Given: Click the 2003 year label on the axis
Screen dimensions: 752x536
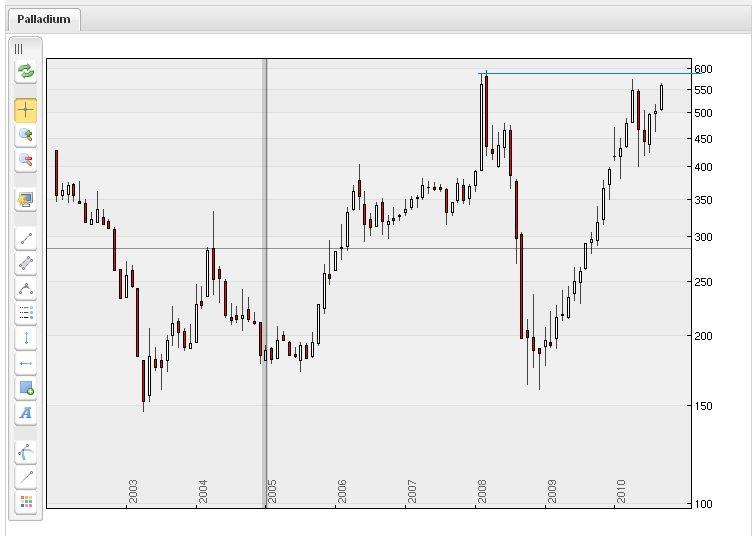Looking at the screenshot, I should coord(133,491).
